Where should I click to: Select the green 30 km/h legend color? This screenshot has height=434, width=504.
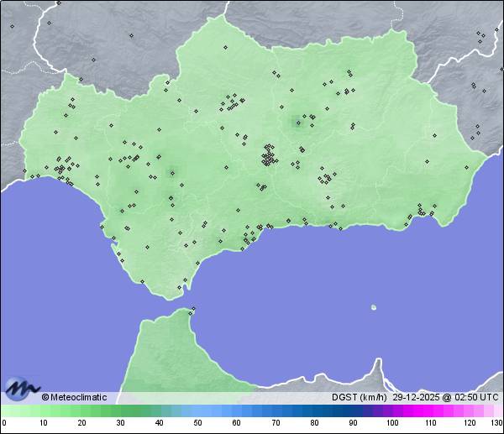(x=120, y=411)
